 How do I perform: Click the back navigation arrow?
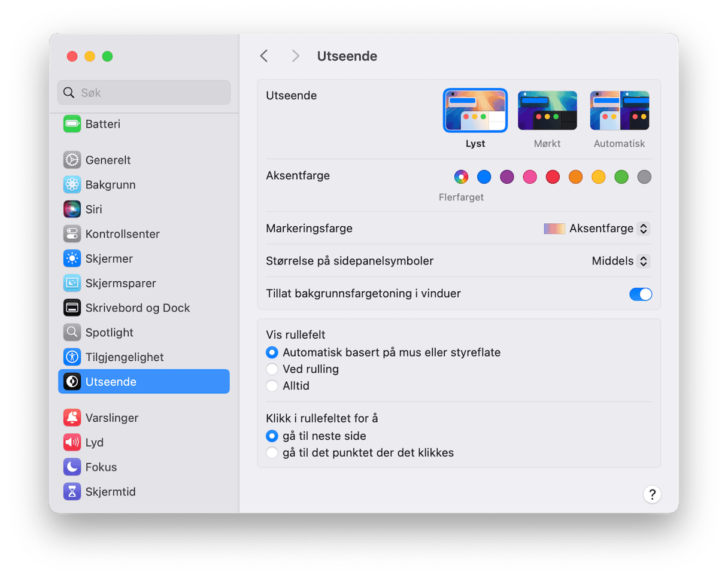point(264,56)
